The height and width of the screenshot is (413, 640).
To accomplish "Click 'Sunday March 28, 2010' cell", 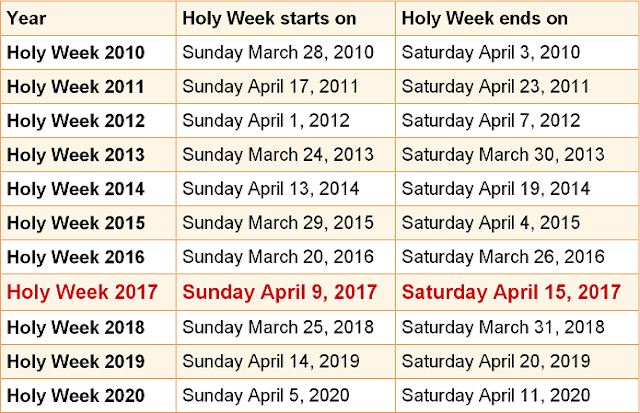I will pos(278,53).
